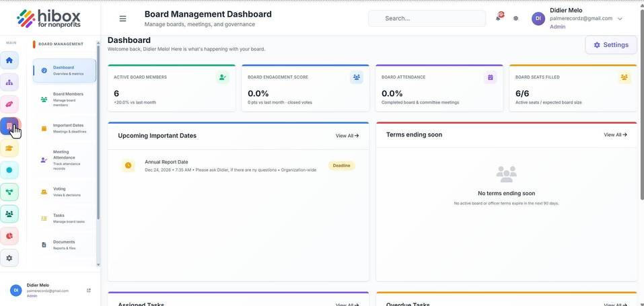The width and height of the screenshot is (644, 306).
Task: Open the pie chart reports sidebar icon
Action: [9, 236]
